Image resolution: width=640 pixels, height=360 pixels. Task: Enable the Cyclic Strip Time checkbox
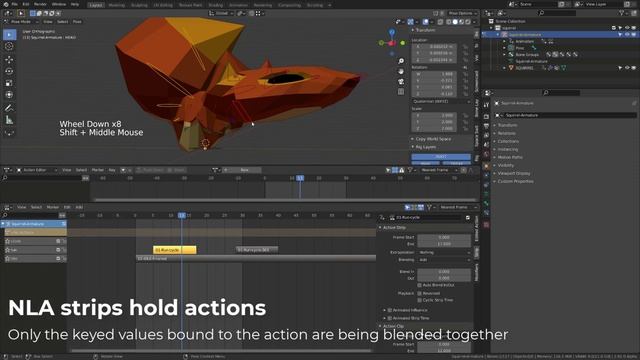[x=420, y=300]
